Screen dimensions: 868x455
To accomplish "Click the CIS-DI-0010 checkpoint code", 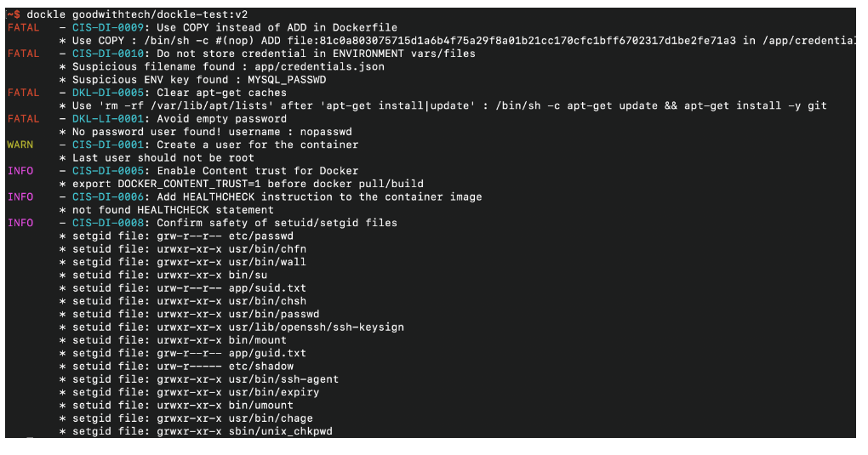I will 107,54.
